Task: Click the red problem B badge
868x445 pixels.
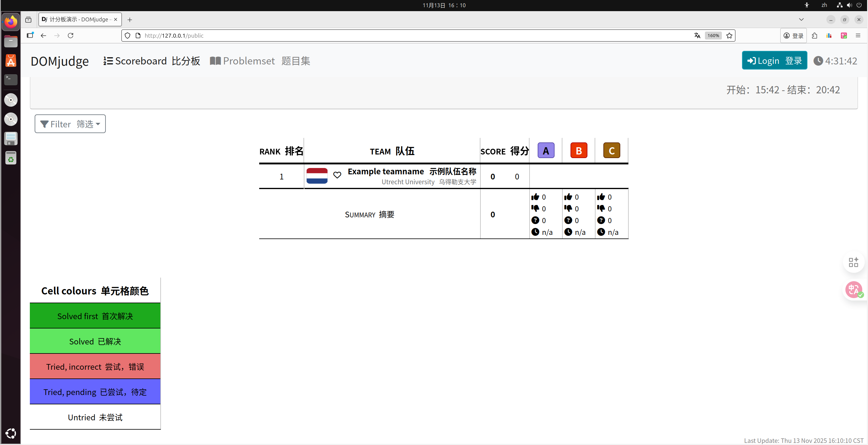Action: 579,151
